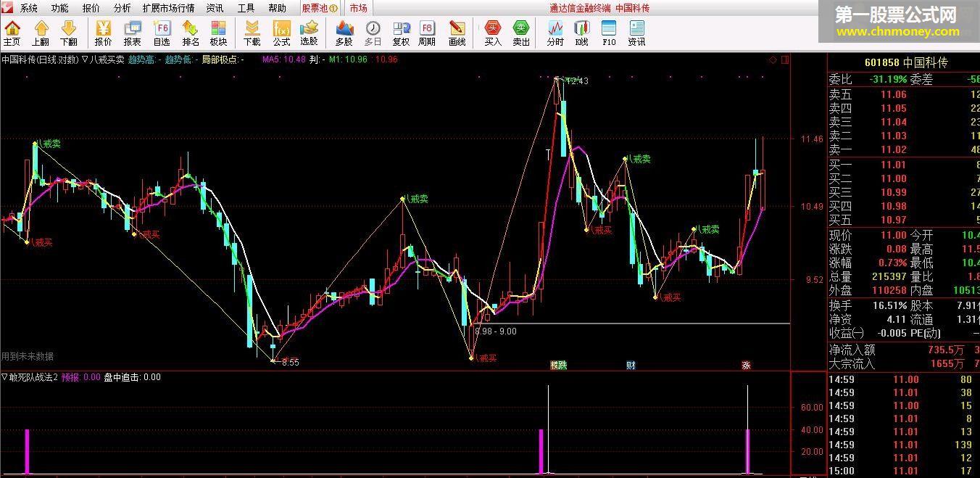Select the red 买入 buy icon
The height and width of the screenshot is (478, 980).
tap(493, 33)
